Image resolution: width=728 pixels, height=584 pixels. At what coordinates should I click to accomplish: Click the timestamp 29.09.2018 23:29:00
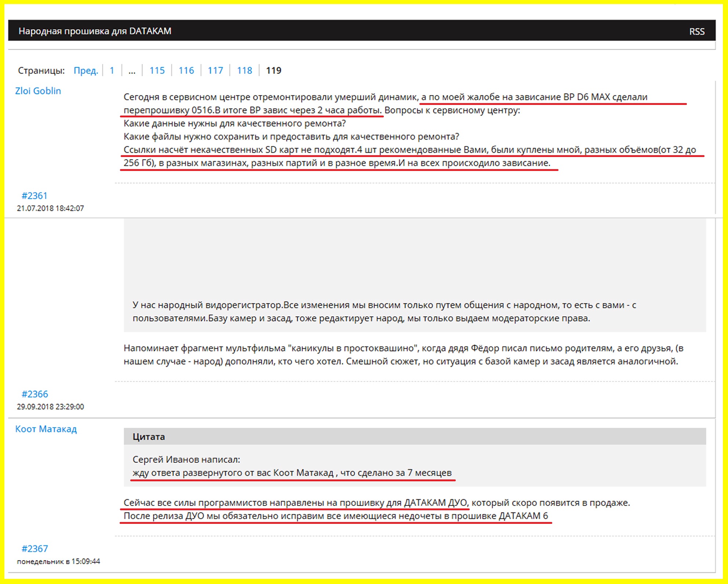[x=51, y=407]
